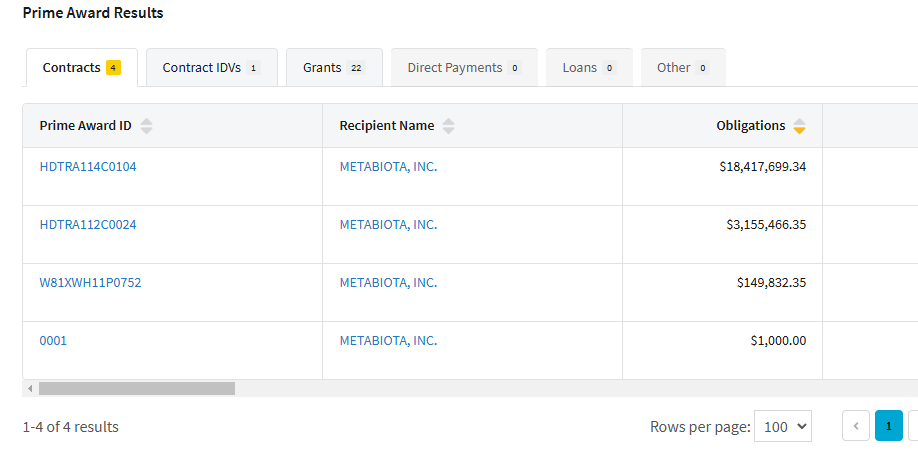Open award HDTRA112C0024
The width and height of the screenshot is (918, 461).
click(88, 225)
